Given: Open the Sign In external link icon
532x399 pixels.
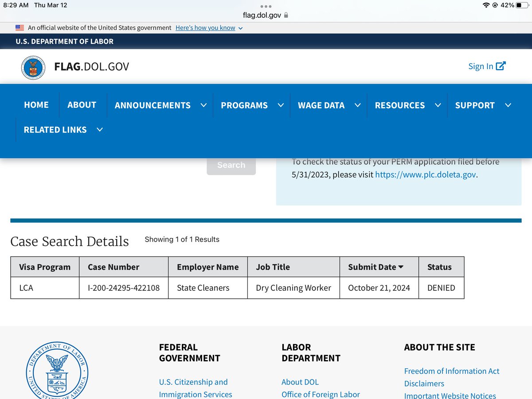Looking at the screenshot, I should 501,66.
